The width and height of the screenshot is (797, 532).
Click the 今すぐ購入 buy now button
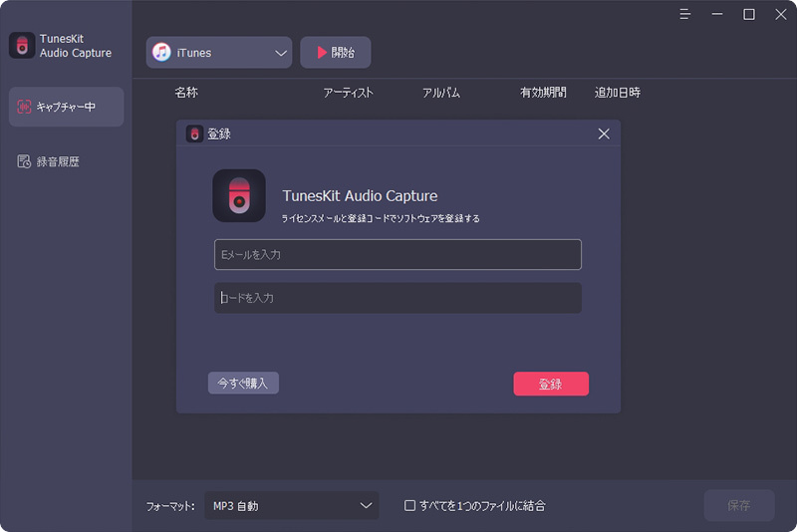(x=243, y=383)
